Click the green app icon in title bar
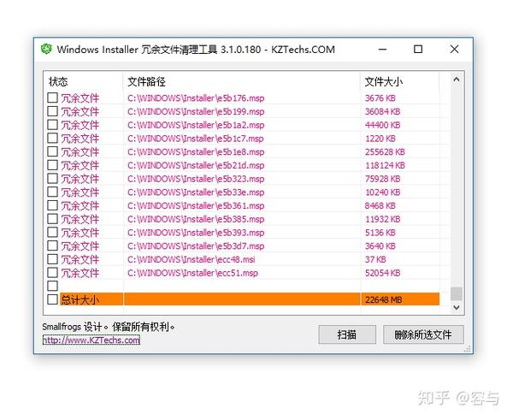This screenshot has height=420, width=513. point(46,49)
